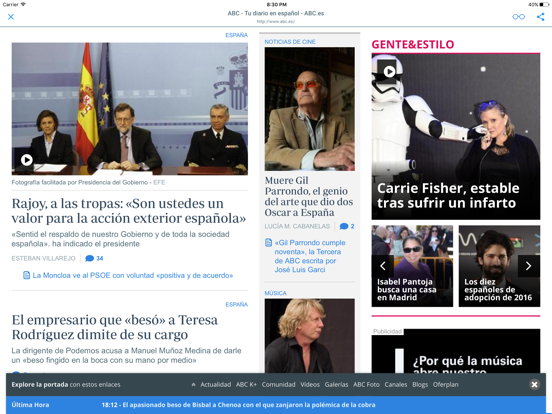
Task: Open El empresario que besó a Teresa Rodríguez article
Action: (115, 327)
